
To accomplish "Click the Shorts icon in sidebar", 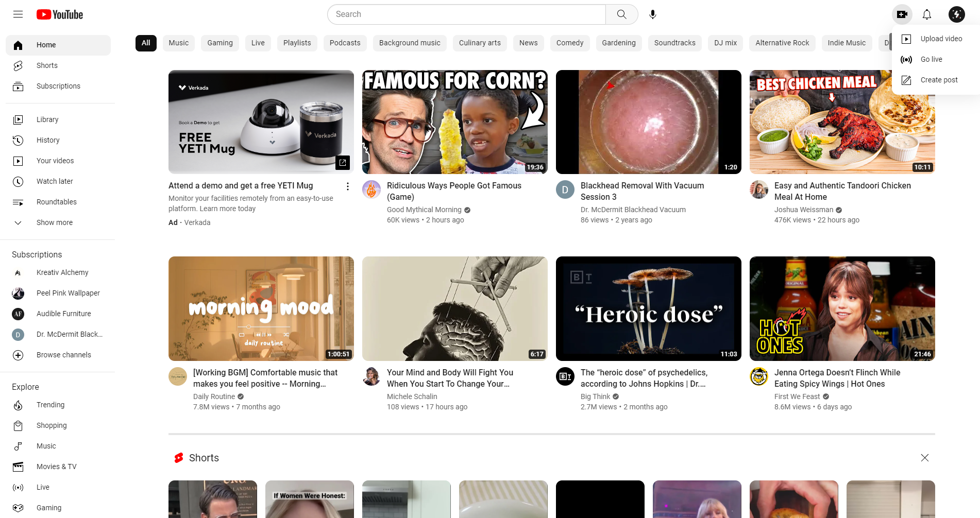I will (x=18, y=66).
